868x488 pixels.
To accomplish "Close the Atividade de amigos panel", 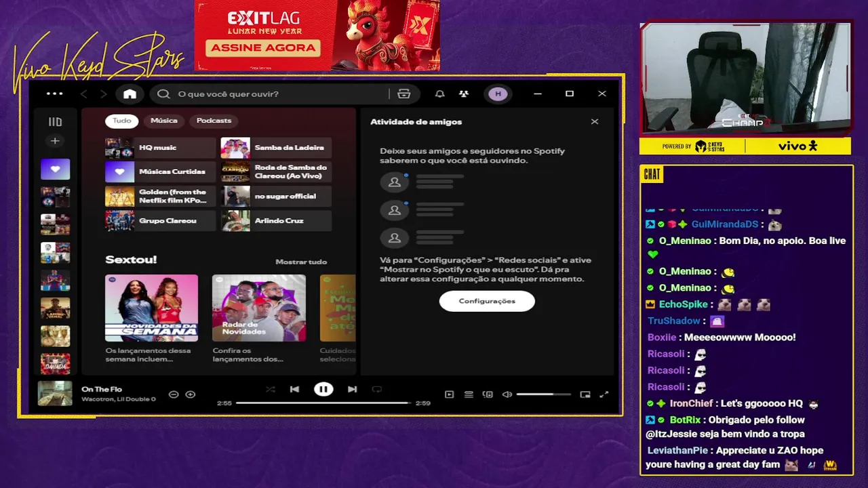I will coord(595,122).
